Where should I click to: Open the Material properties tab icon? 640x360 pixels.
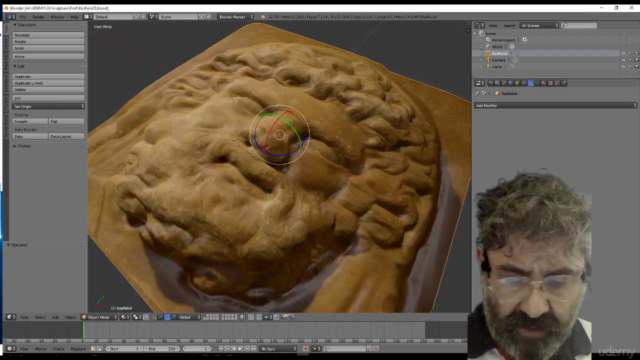pyautogui.click(x=544, y=83)
